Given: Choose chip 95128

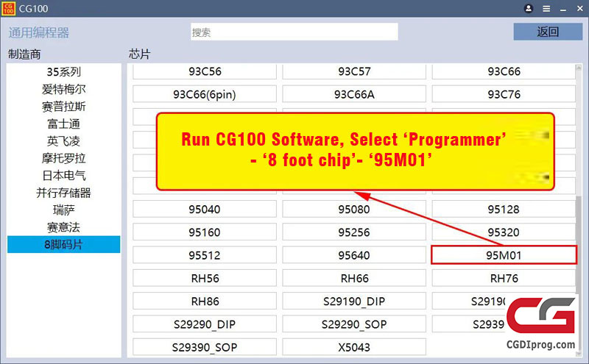Looking at the screenshot, I should coord(504,209).
